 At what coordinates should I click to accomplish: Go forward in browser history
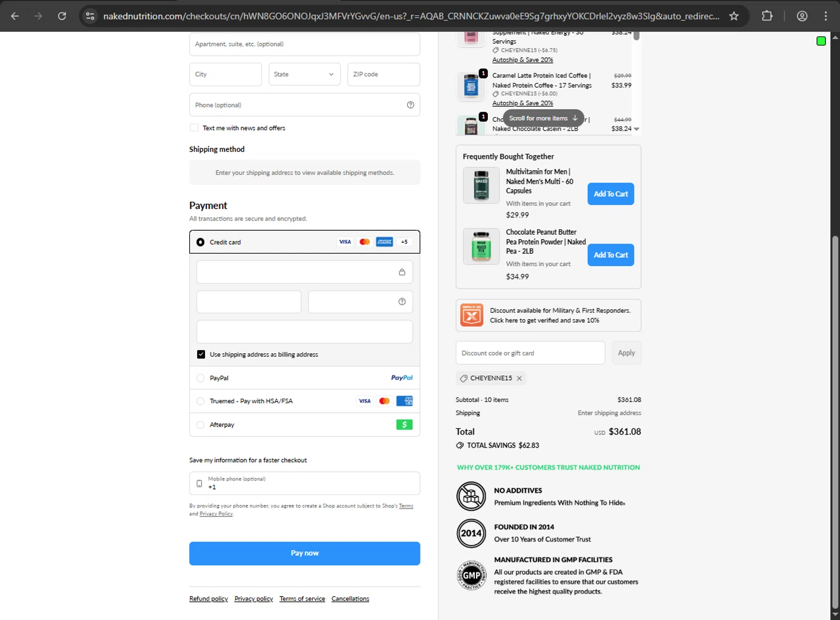[x=38, y=16]
